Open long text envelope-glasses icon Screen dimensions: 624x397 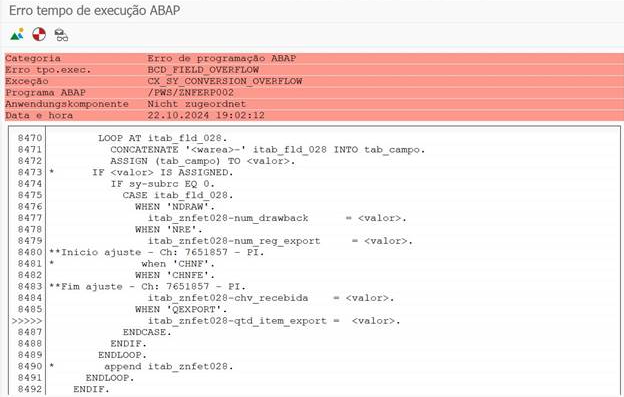click(x=61, y=35)
